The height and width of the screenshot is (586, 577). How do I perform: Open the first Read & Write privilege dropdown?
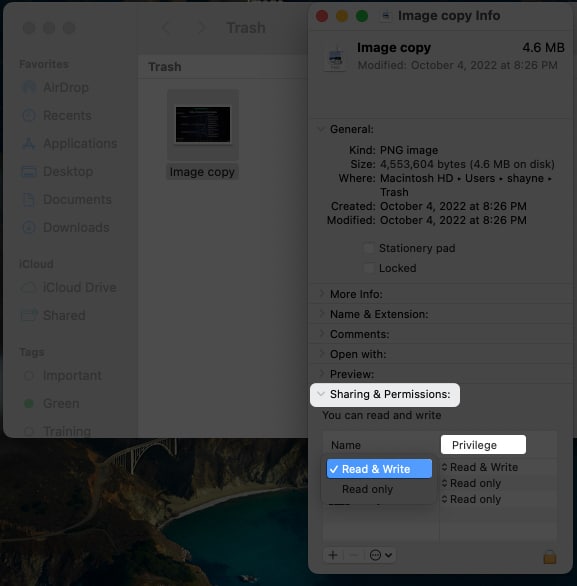(x=480, y=467)
